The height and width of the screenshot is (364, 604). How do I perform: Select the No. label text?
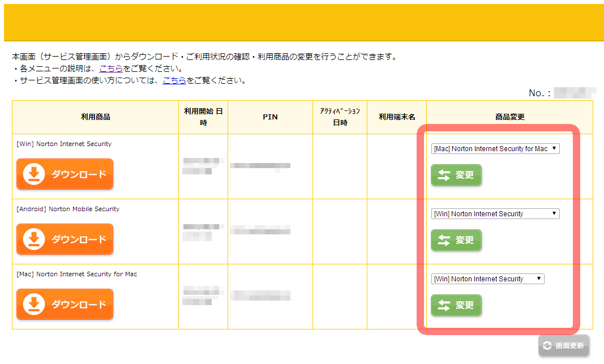539,93
